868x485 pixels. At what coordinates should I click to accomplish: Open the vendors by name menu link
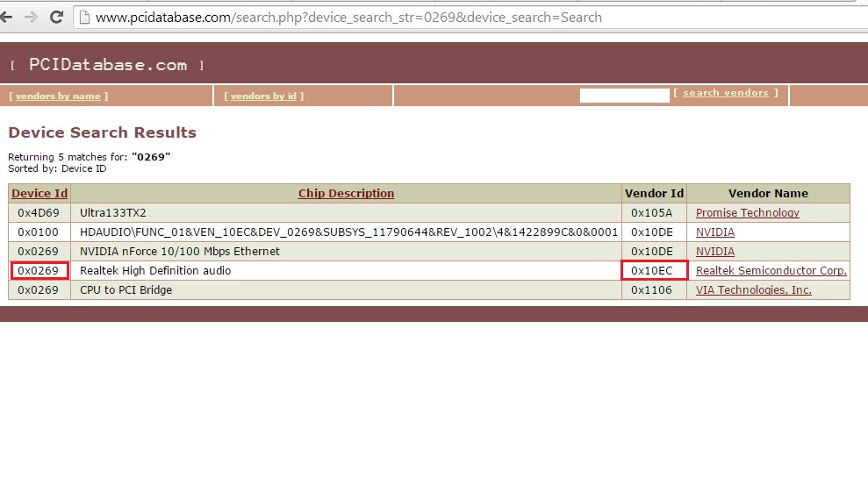point(59,96)
